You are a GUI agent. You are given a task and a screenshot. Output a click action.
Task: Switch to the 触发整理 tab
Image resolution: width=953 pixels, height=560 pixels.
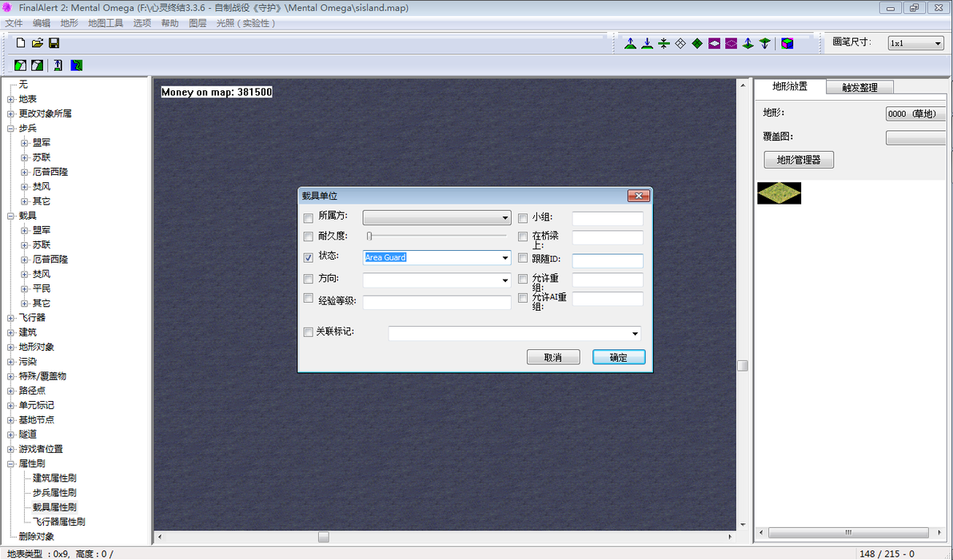[859, 87]
